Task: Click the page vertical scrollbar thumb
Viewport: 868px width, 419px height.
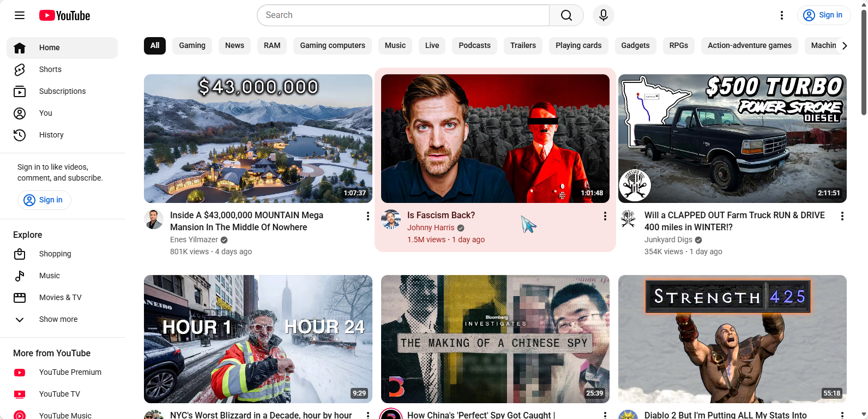Action: pos(864,62)
